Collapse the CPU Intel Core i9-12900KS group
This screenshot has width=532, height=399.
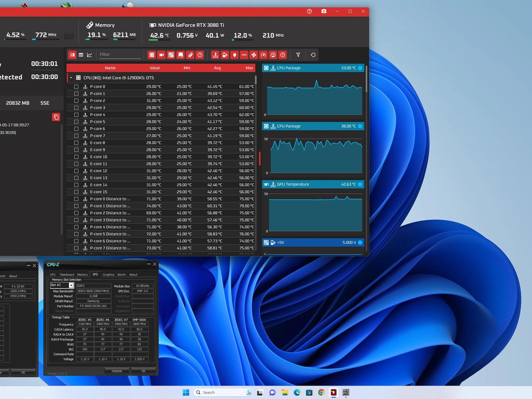click(71, 78)
